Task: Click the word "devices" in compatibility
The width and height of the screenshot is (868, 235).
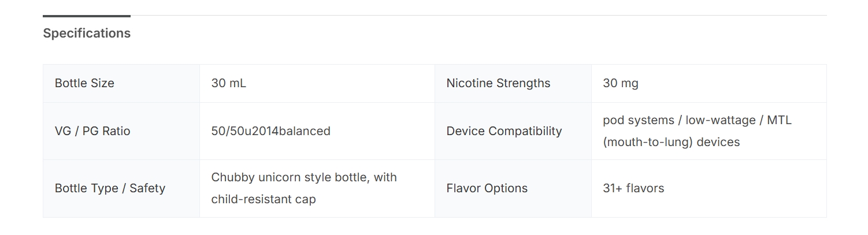Action: pos(718,142)
